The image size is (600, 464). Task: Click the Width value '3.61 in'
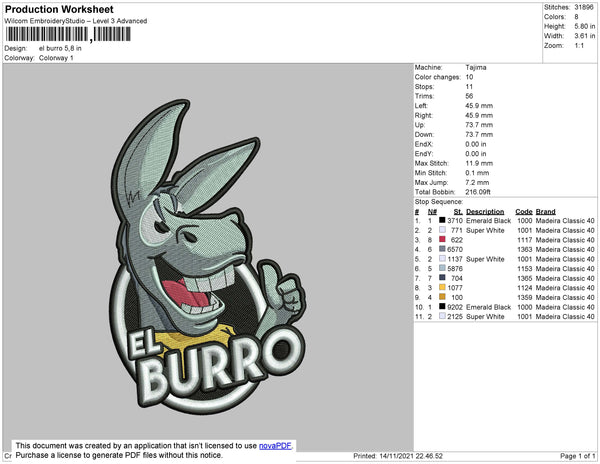(x=585, y=36)
